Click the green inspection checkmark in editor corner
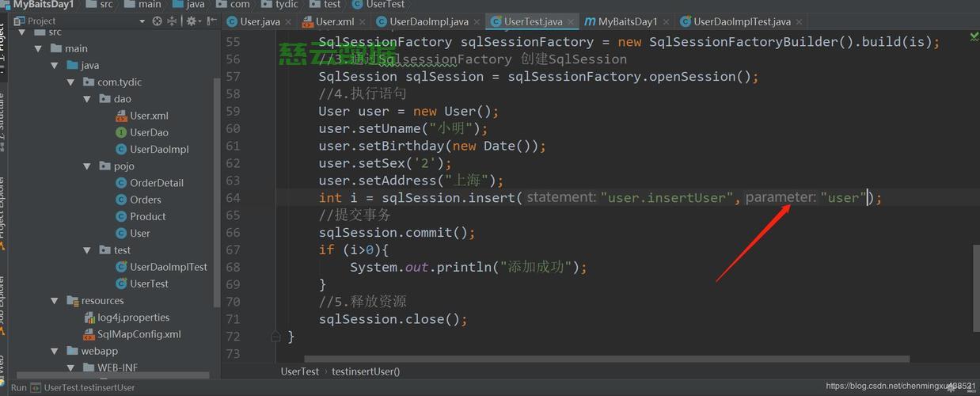This screenshot has height=396, width=980. click(974, 36)
